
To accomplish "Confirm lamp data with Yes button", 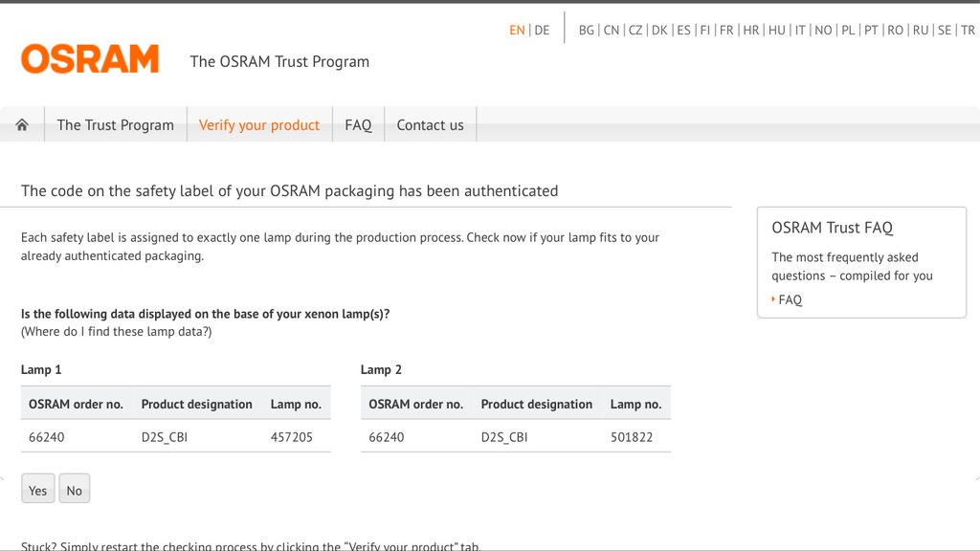I will click(37, 489).
